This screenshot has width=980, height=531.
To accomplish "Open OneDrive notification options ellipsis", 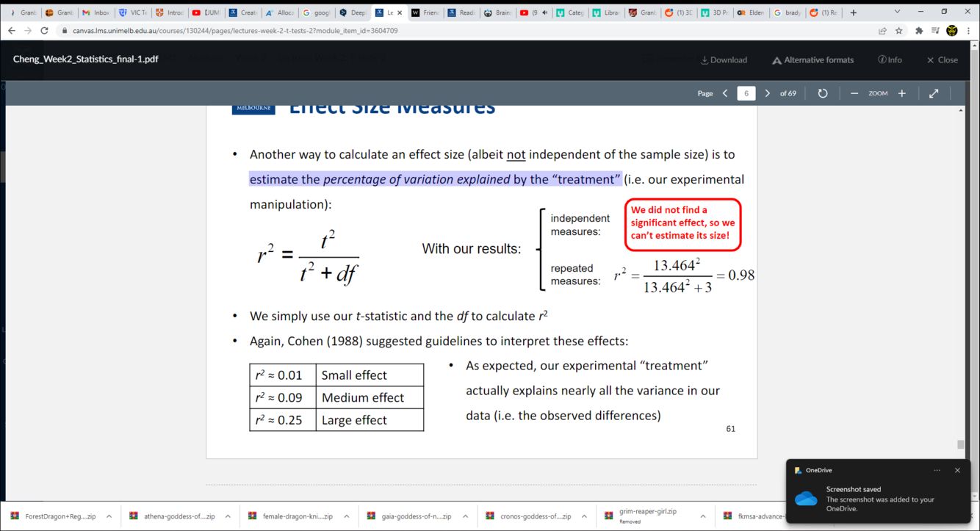I will click(x=937, y=471).
